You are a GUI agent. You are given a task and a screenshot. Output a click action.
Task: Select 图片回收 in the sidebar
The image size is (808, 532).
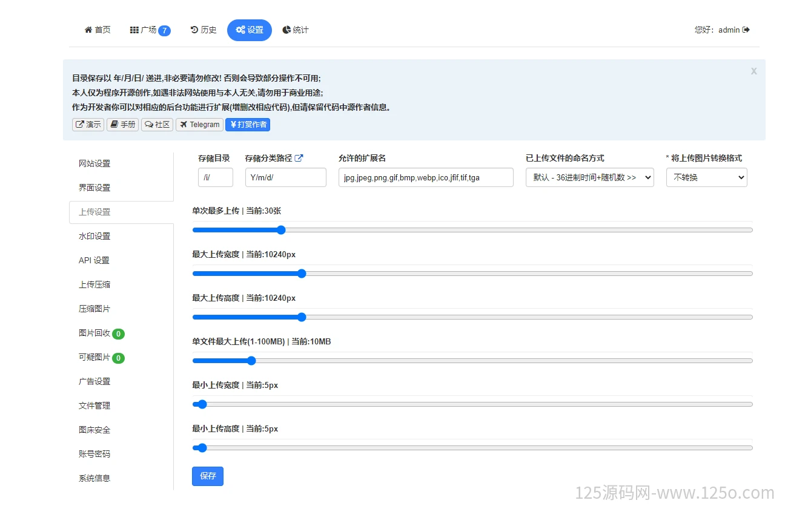121,333
